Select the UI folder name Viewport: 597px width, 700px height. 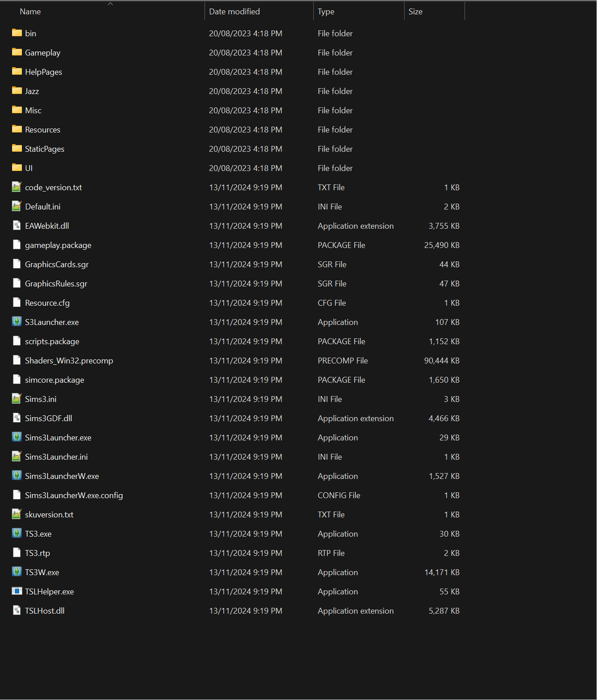click(x=29, y=168)
